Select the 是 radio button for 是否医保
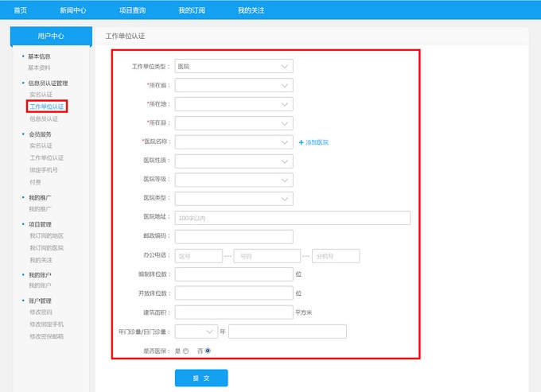The width and height of the screenshot is (541, 392). 186,350
